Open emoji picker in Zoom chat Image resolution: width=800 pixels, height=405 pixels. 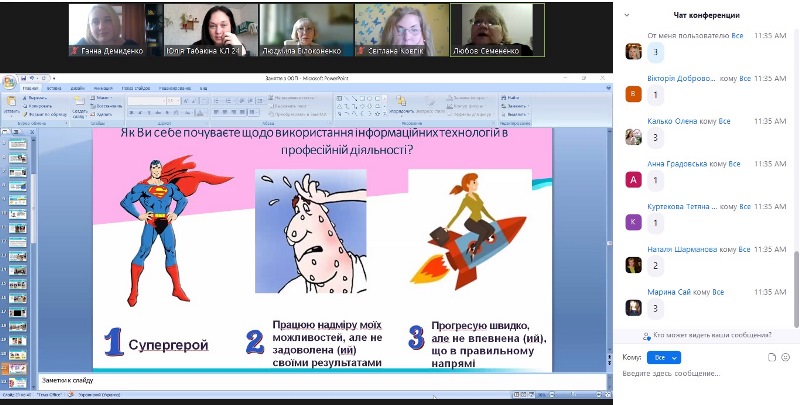[785, 357]
